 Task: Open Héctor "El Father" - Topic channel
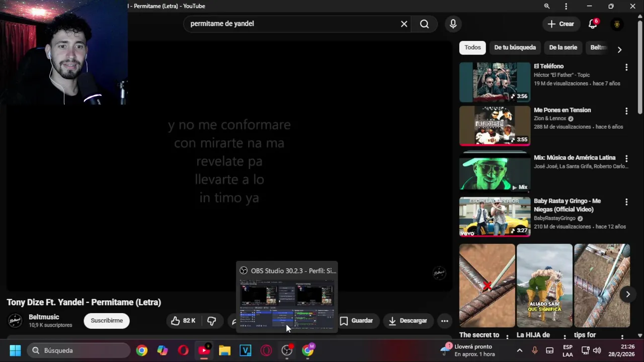pyautogui.click(x=561, y=75)
